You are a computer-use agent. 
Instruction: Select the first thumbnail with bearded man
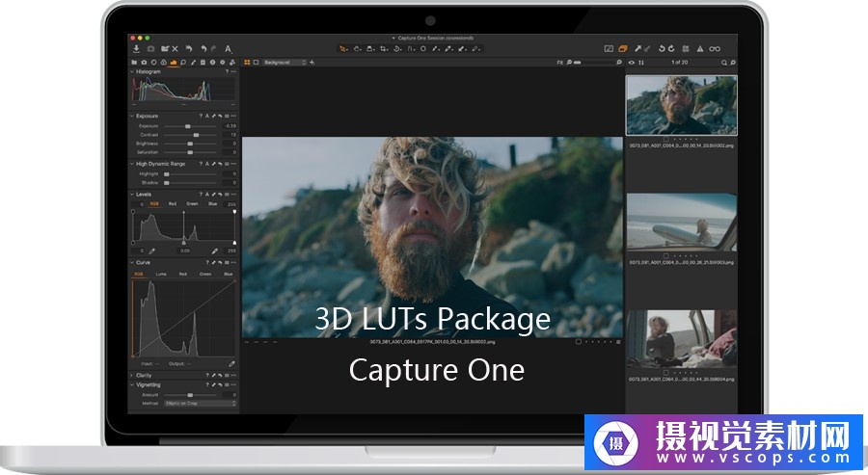coord(682,105)
